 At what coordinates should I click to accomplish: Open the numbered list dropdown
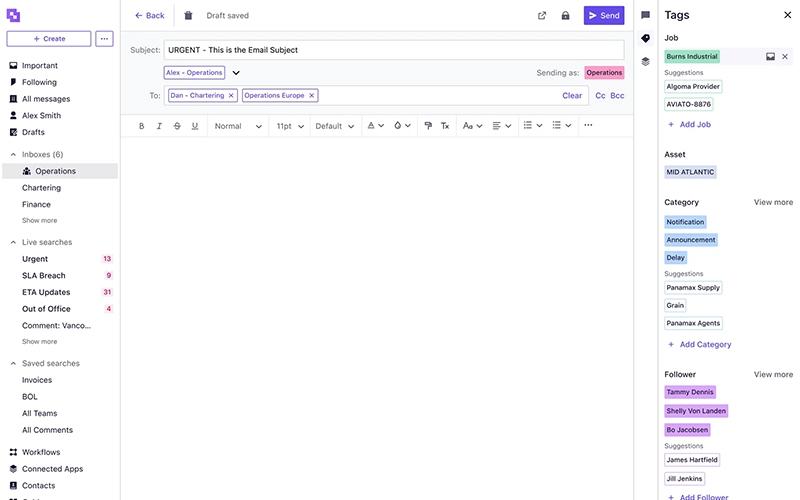(x=533, y=126)
